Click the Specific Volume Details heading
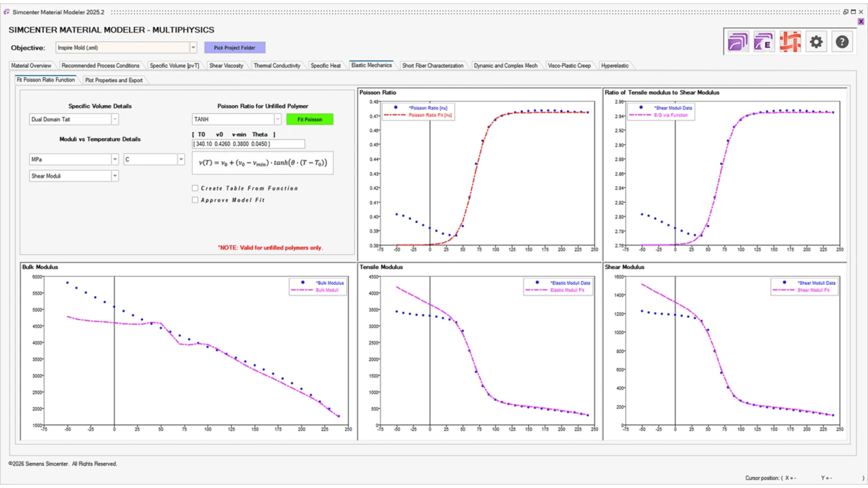Image resolution: width=868 pixels, height=488 pixels. pos(100,106)
